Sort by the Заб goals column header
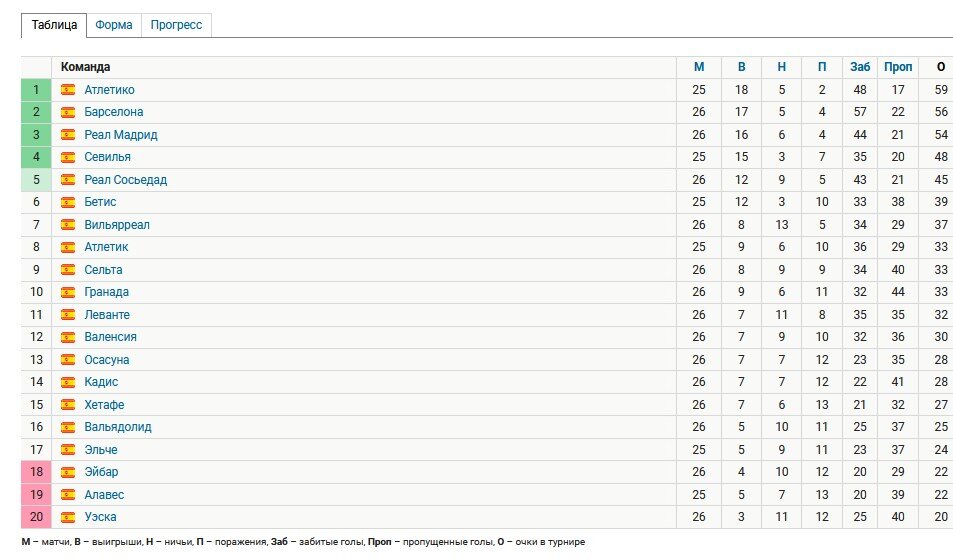The width and height of the screenshot is (953, 559). pyautogui.click(x=860, y=67)
